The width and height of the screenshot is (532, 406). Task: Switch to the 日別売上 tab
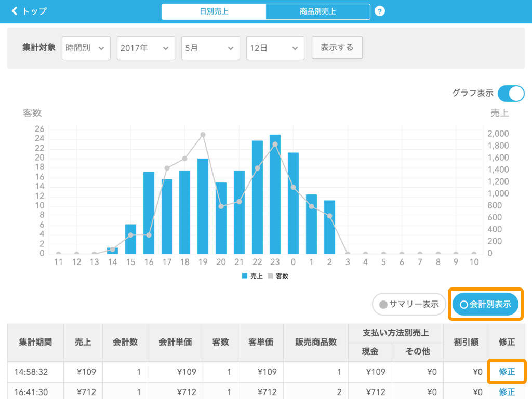(x=214, y=11)
